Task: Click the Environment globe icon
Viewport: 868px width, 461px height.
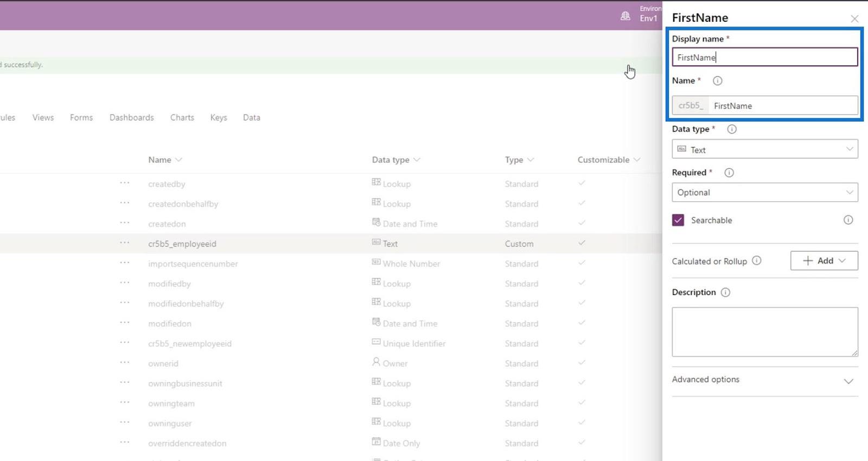Action: 626,16
